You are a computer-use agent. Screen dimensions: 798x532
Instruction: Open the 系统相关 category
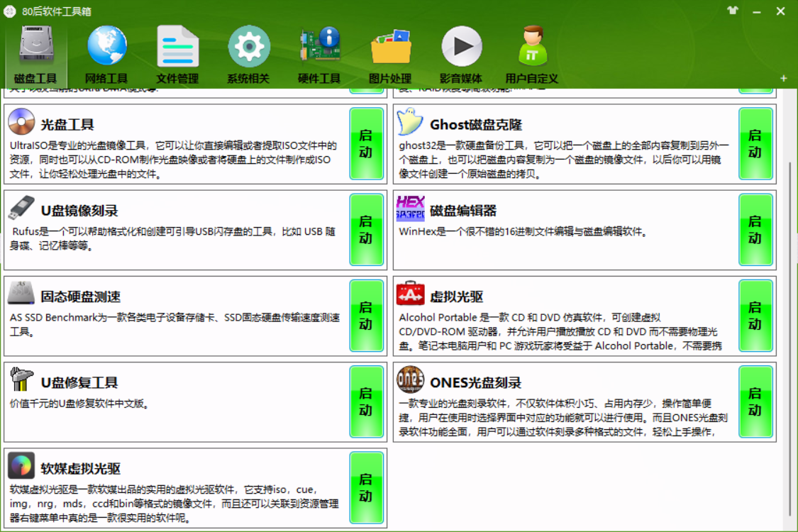248,53
